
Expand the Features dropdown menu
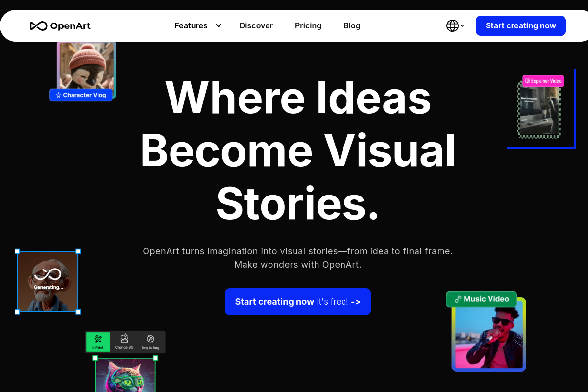191,25
